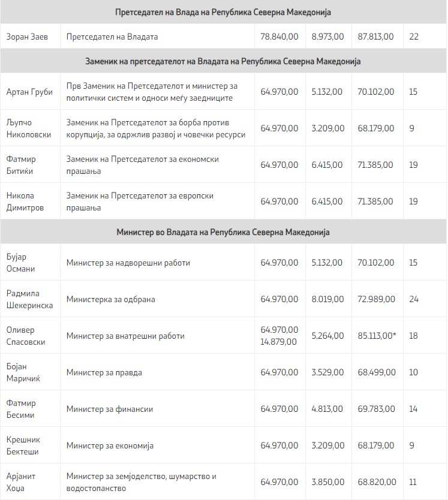Select 'Министерка за одбрана' position cell
Viewport: 448px width, 500px height.
coord(109,299)
